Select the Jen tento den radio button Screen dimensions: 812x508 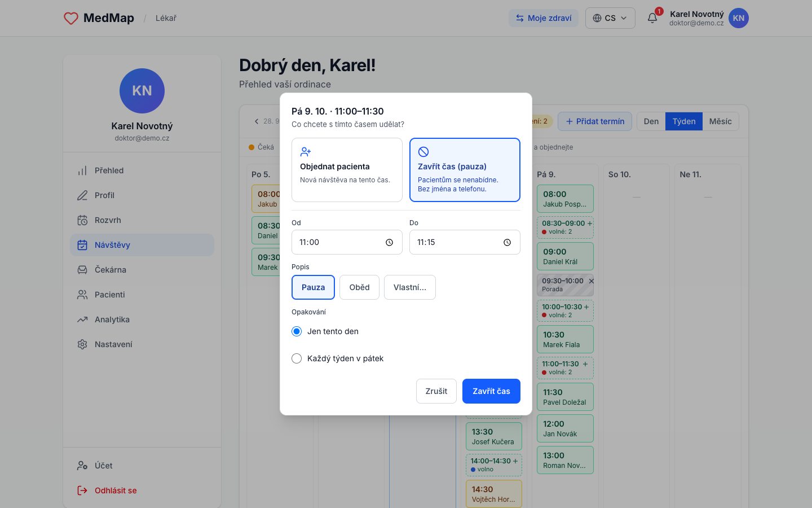pos(297,331)
